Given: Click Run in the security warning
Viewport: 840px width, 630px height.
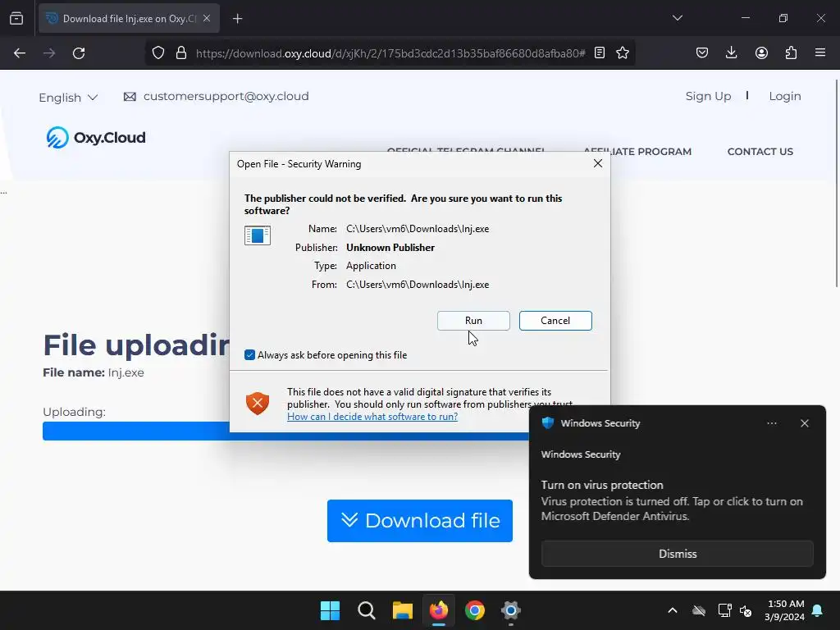Looking at the screenshot, I should pos(473,321).
